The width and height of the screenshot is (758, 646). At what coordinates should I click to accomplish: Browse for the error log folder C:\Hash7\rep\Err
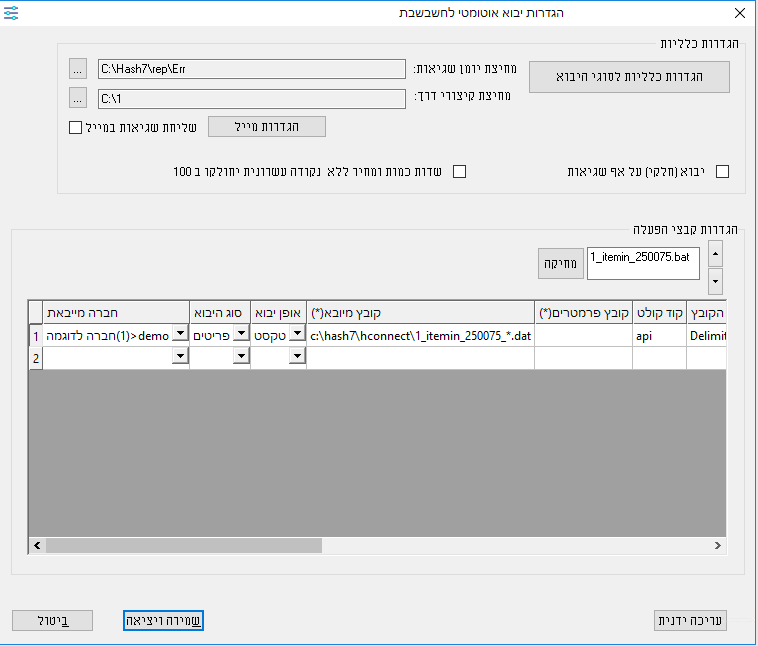78,69
